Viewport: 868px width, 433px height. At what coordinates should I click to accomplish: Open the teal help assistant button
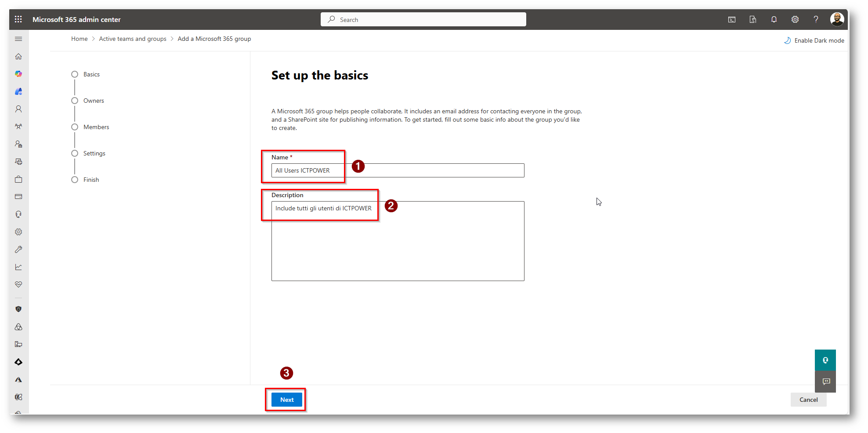tap(825, 360)
